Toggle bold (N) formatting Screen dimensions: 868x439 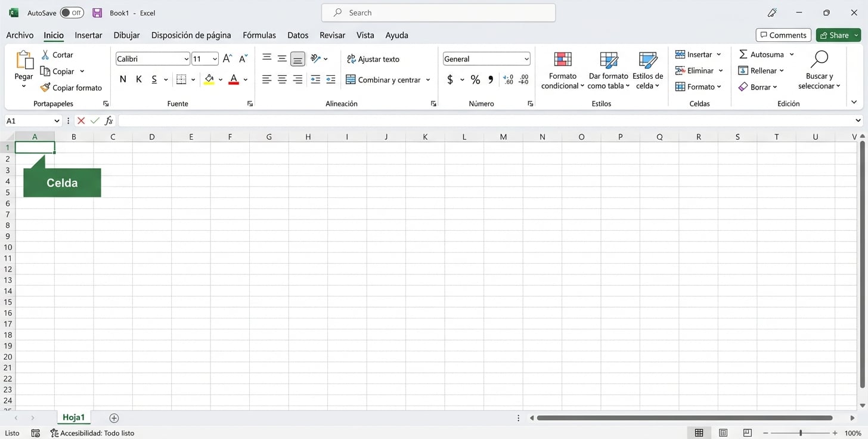coord(123,79)
